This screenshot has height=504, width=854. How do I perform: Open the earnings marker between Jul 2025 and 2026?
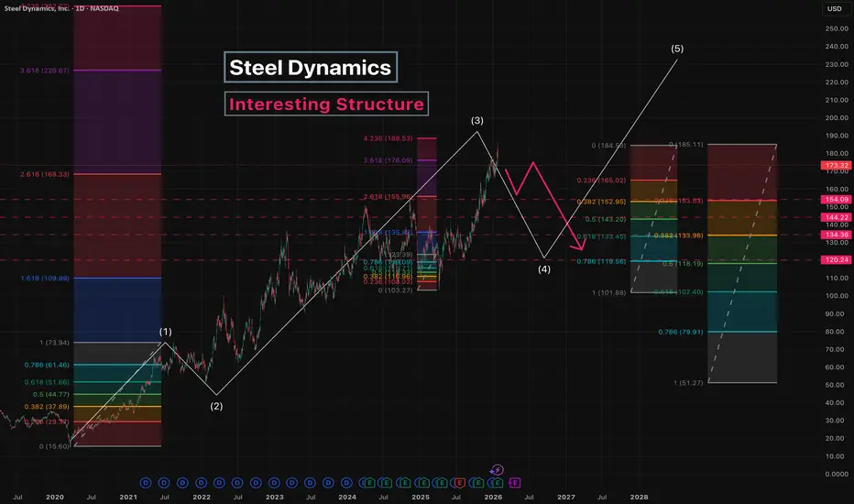pyautogui.click(x=477, y=483)
